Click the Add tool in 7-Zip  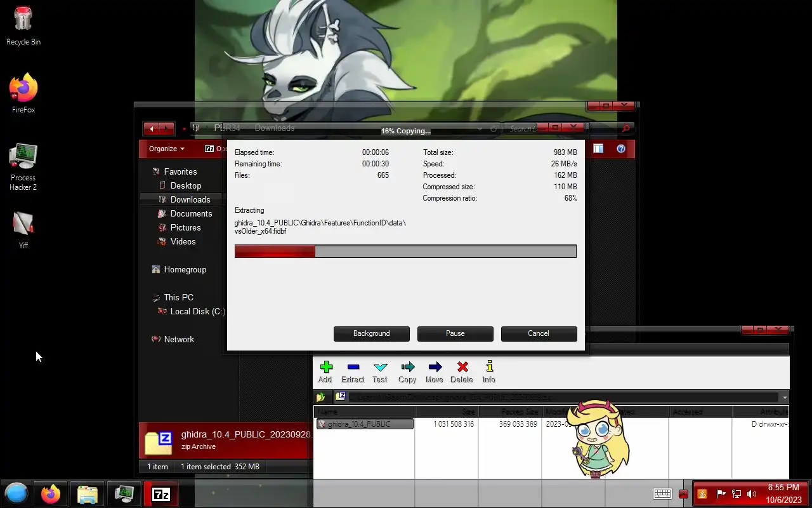(x=325, y=371)
